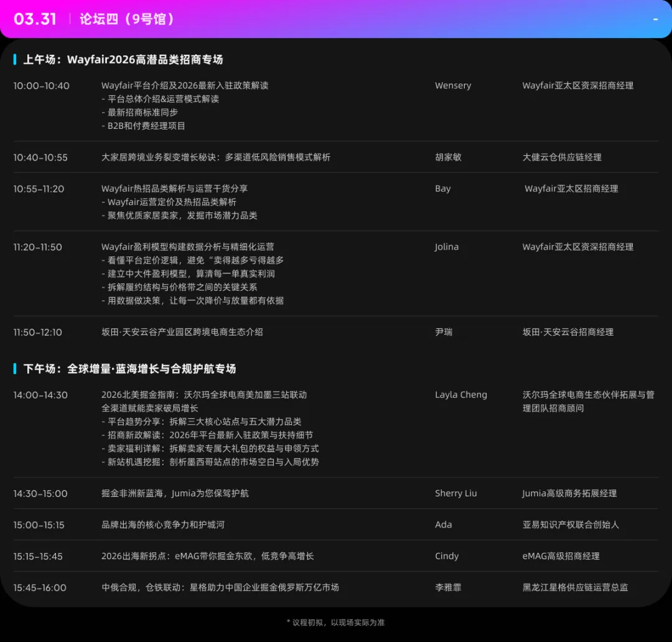Viewport: 672px width, 642px height.
Task: Click topic Wayfair平台介绍及2026最新入驻政策解读
Action: (185, 85)
